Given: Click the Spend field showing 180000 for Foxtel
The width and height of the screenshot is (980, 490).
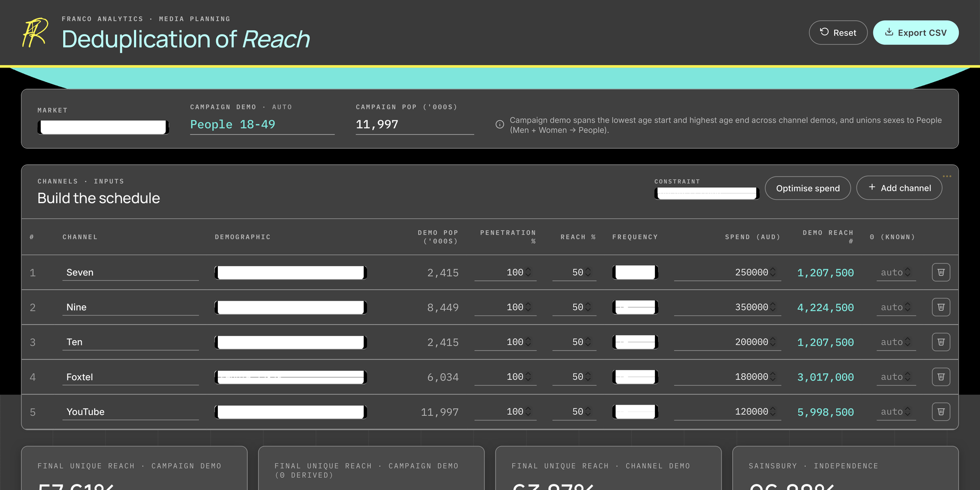Looking at the screenshot, I should pyautogui.click(x=727, y=377).
